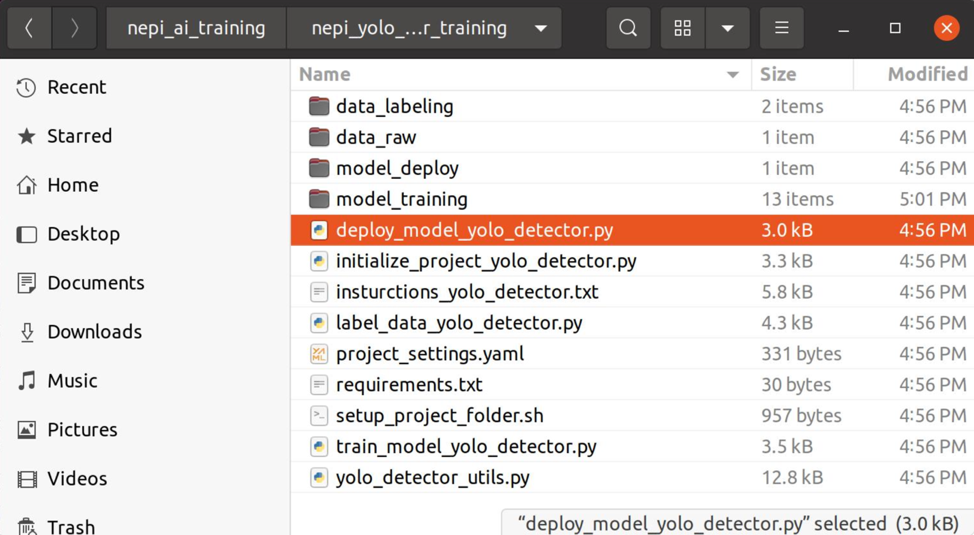Expand the current folder path dropdown

541,29
